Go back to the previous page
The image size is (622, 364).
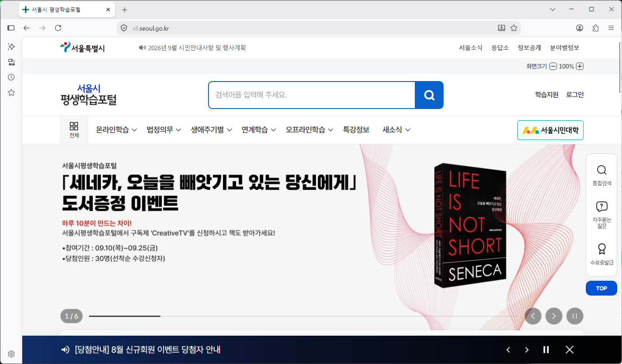click(27, 28)
